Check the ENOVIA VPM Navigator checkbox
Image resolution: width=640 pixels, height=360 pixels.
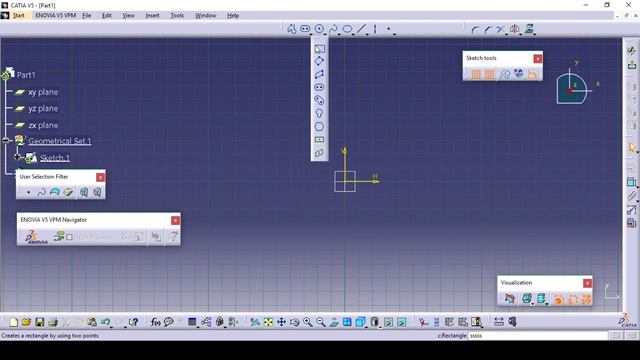tap(69, 237)
